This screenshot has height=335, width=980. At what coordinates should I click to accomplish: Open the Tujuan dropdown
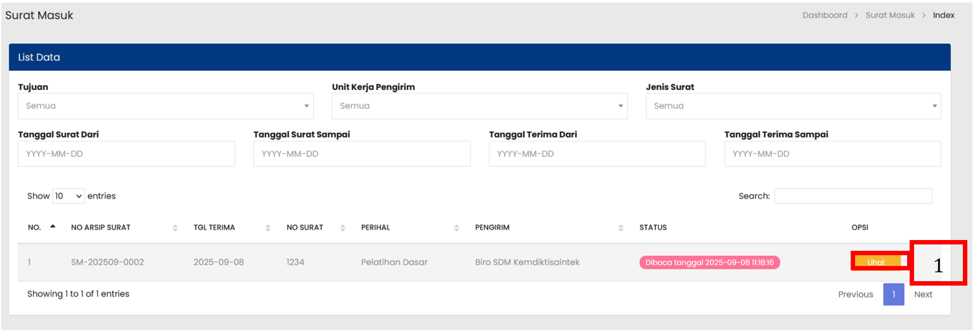tap(165, 106)
